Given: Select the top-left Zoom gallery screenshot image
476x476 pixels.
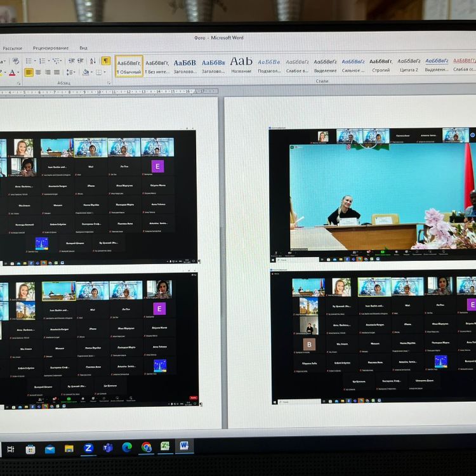Looking at the screenshot, I should pos(98,197).
